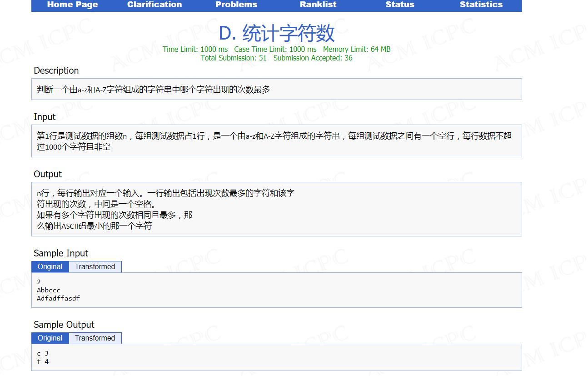Viewport: 588px width, 376px height.
Task: Click the input text starting 第1行是测试数据
Action: click(x=274, y=141)
